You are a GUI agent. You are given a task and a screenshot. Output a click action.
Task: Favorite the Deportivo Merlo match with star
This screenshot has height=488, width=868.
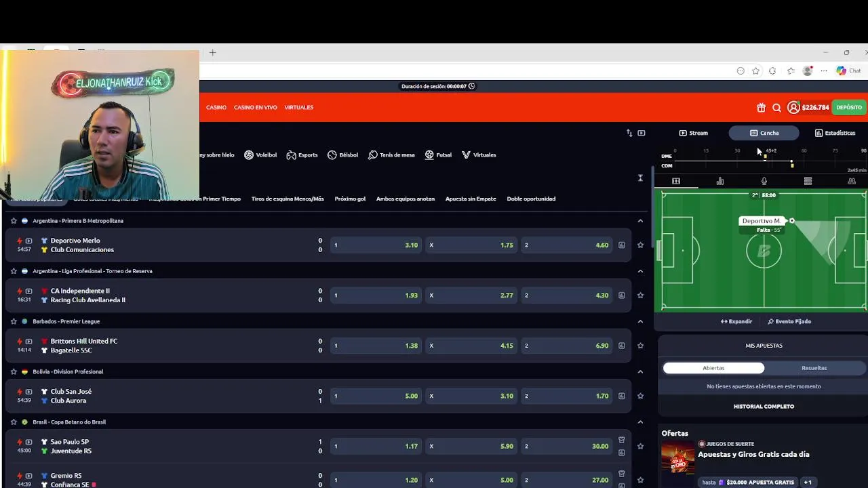(x=640, y=245)
